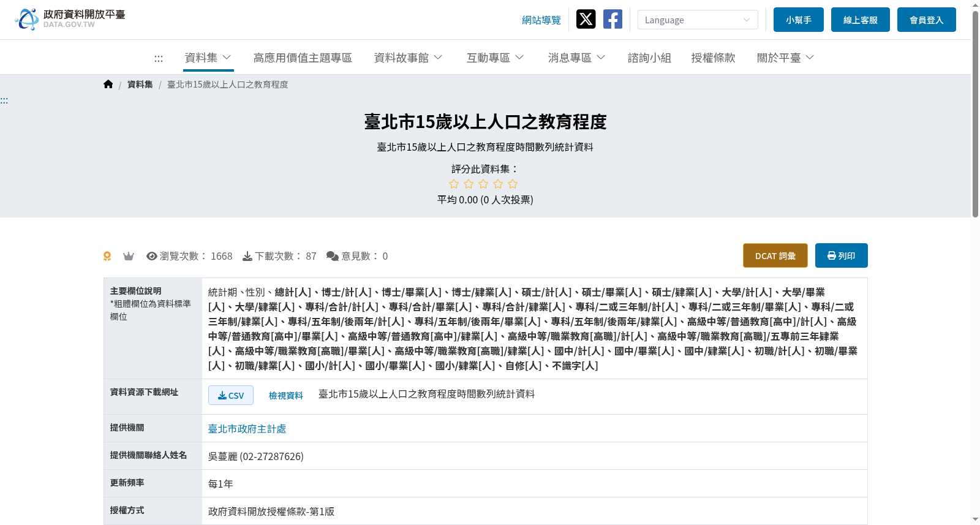The height and width of the screenshot is (525, 980).
Task: Expand the 資料集 menu
Action: (208, 58)
